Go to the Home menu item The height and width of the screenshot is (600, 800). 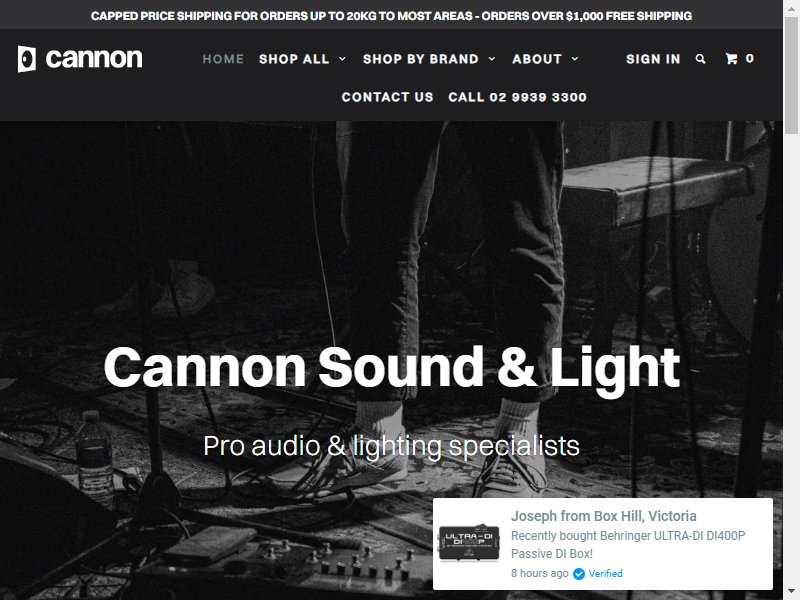[x=223, y=59]
